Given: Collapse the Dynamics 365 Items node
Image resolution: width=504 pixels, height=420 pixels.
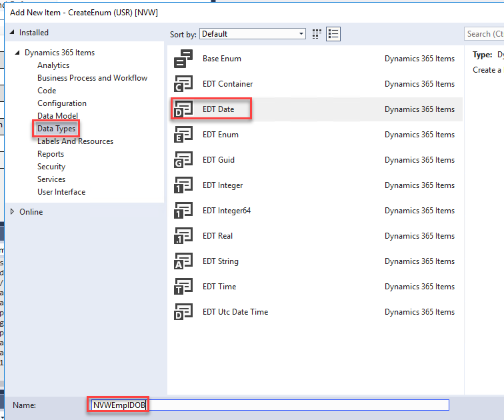Looking at the screenshot, I should coord(18,53).
